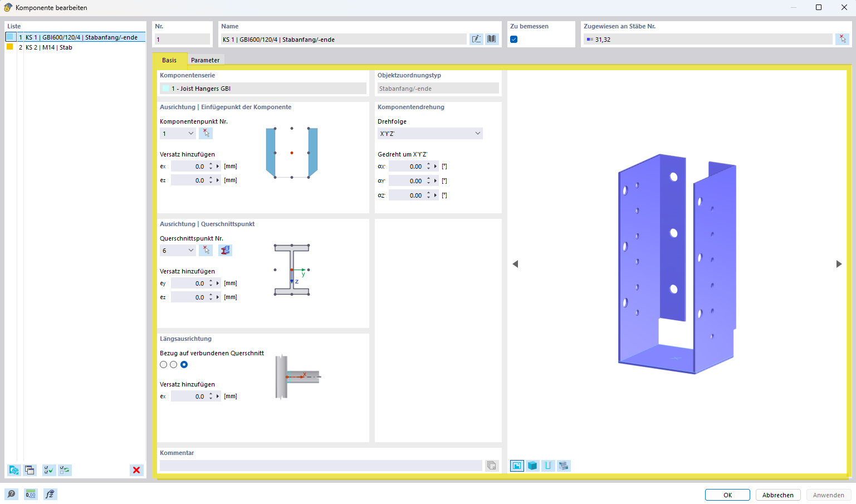856x504 pixels.
Task: Click the pick members icon beside 31,32
Action: [x=842, y=39]
